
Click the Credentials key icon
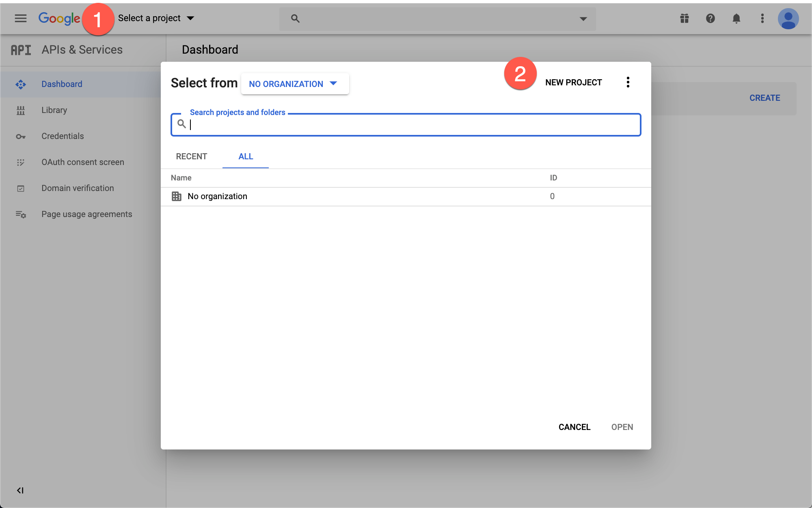[x=21, y=137]
